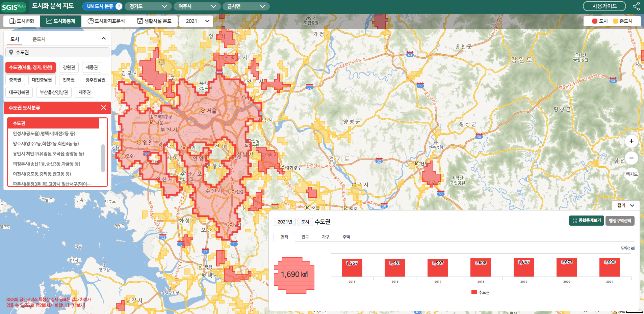Switch to the 인구 tab
The image size is (644, 314).
pyautogui.click(x=305, y=237)
